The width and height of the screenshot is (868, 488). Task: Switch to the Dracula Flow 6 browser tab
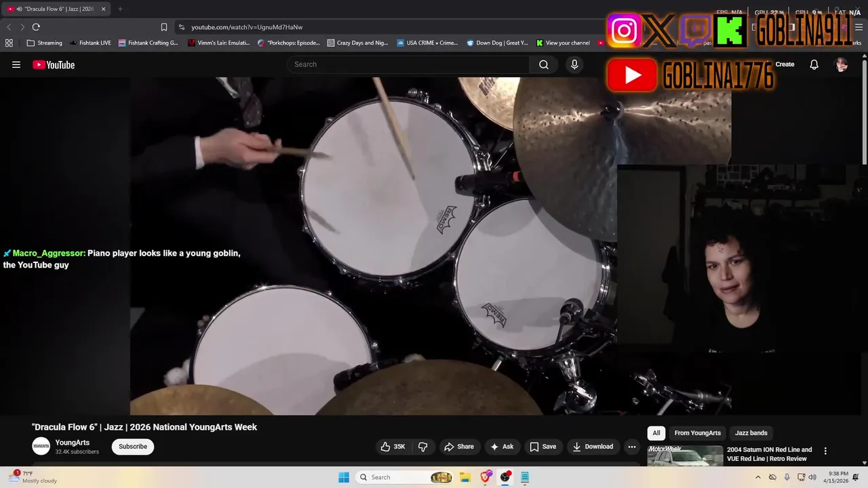click(x=54, y=9)
